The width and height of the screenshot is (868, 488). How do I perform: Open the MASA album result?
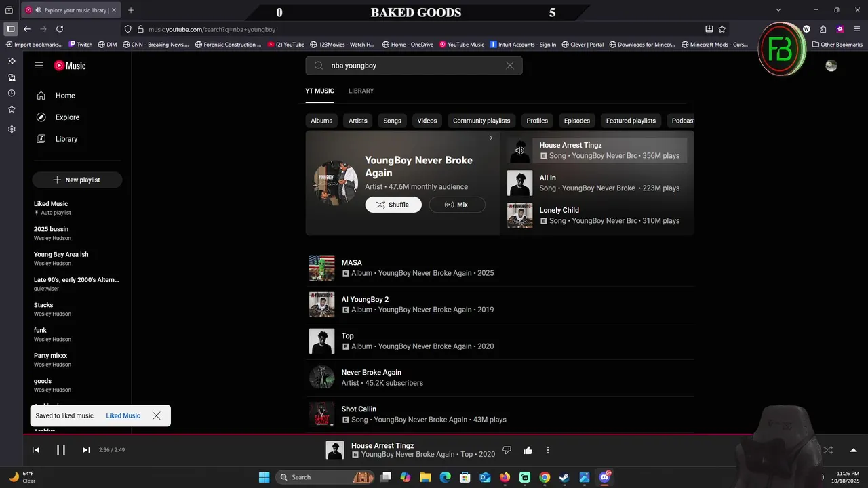tap(500, 268)
